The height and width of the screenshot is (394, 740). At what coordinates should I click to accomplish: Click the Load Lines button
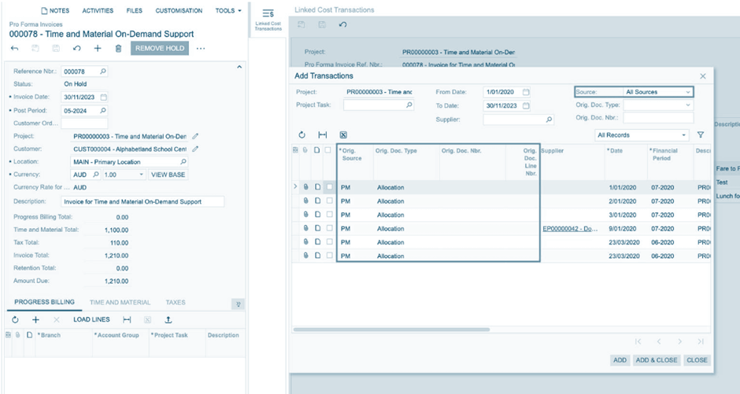(92, 319)
